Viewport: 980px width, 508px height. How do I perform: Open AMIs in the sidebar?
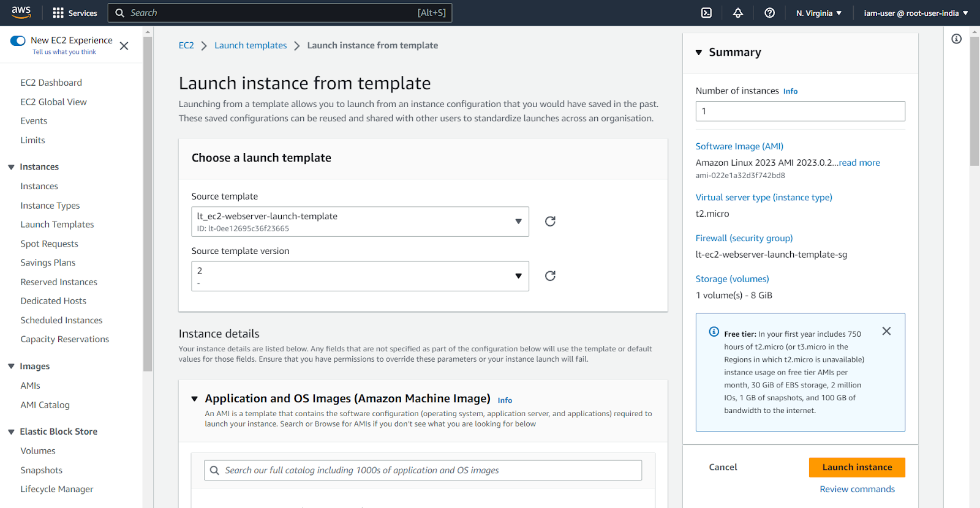[x=30, y=386]
